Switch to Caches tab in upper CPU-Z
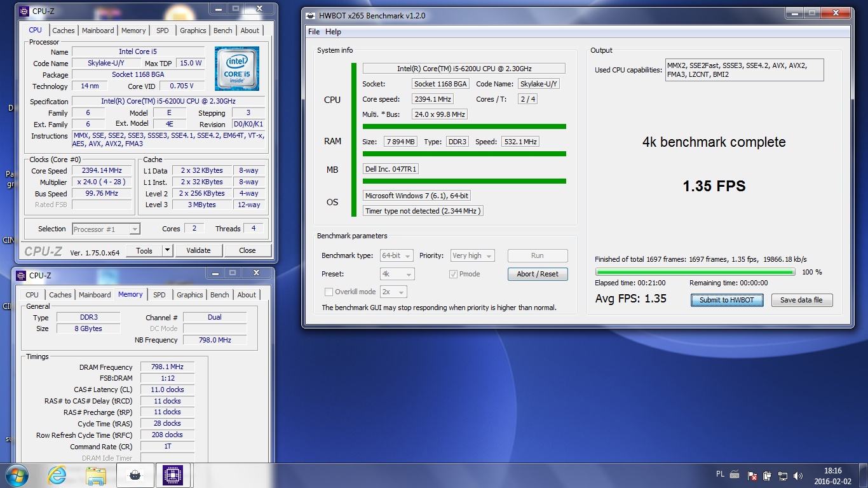This screenshot has height=488, width=868. (64, 30)
